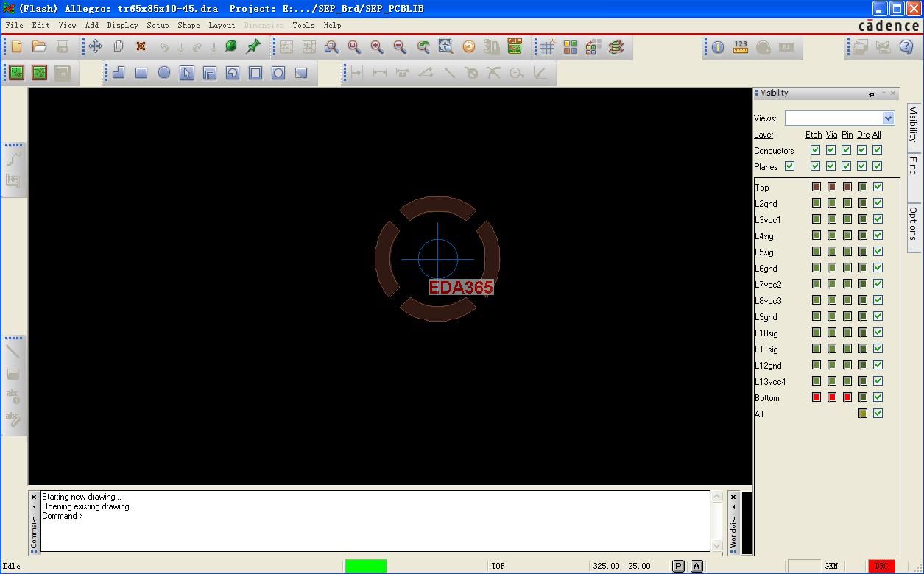Open the Shape menu
924x574 pixels.
coord(188,25)
